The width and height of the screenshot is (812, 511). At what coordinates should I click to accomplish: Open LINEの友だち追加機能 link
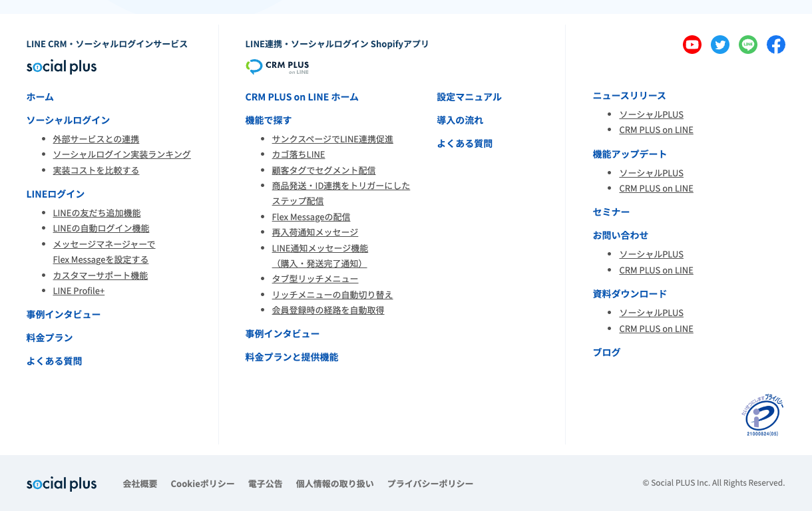(x=97, y=213)
